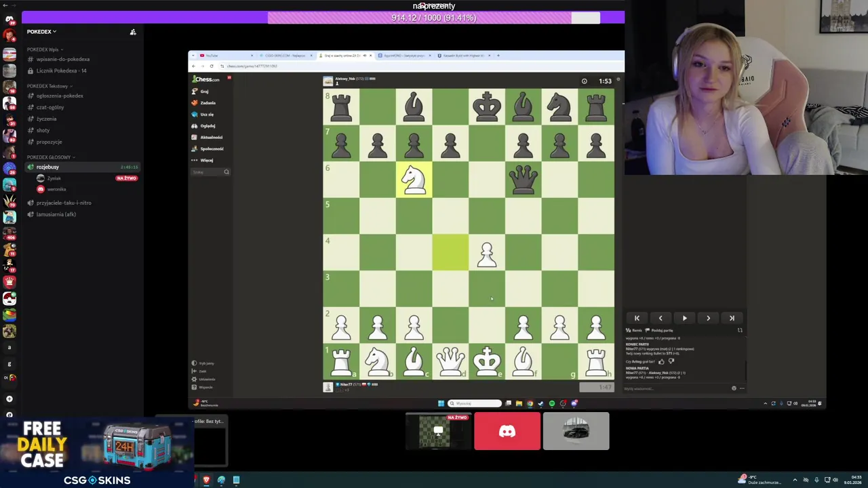Select white knight on c6

[414, 180]
